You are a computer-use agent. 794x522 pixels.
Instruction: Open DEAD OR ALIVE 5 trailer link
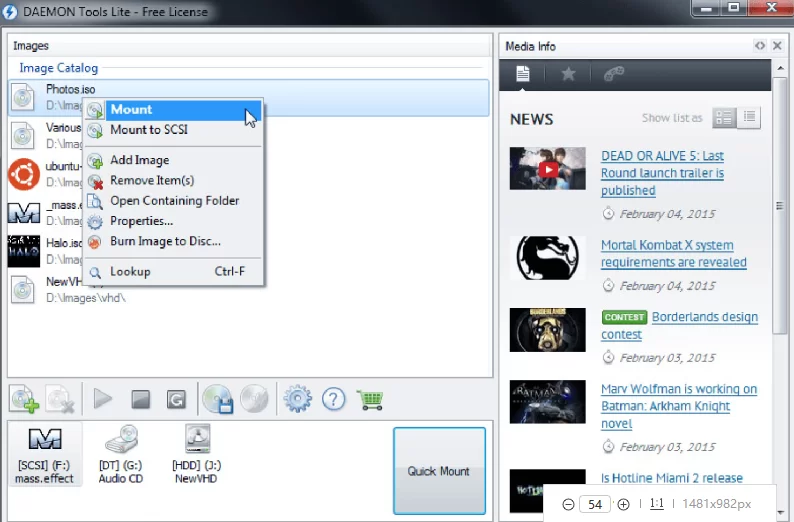662,173
